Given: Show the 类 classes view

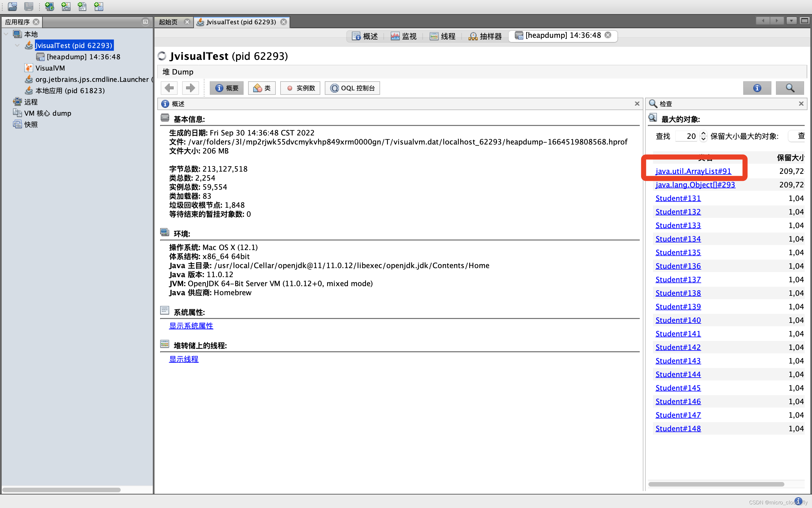Looking at the screenshot, I should point(262,88).
